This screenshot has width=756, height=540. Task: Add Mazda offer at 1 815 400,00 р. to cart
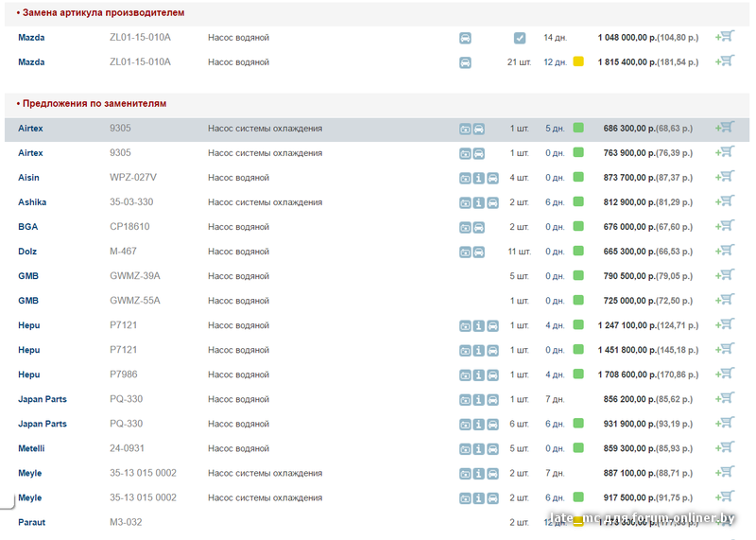tap(725, 61)
